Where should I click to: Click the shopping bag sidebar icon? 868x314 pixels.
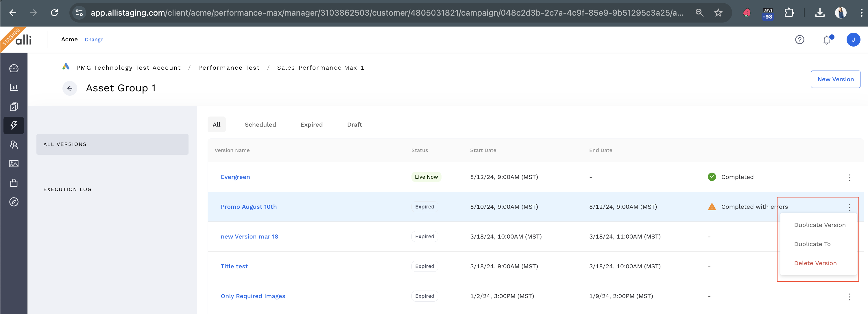pyautogui.click(x=14, y=183)
